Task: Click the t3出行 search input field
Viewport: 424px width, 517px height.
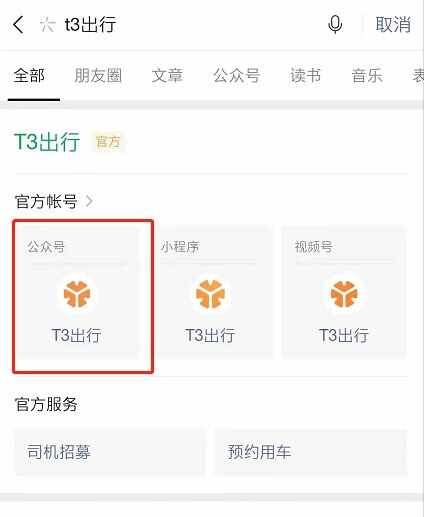Action: tap(187, 25)
